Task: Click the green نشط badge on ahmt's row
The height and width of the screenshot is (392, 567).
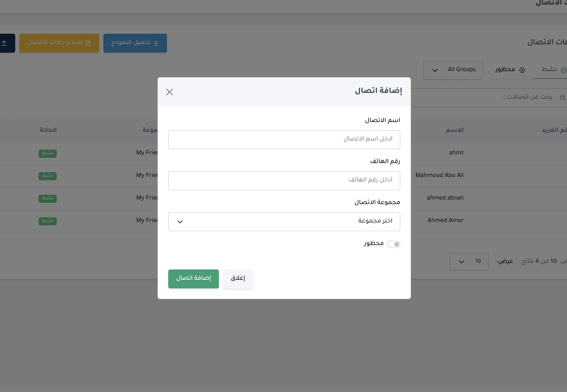Action: (x=47, y=153)
